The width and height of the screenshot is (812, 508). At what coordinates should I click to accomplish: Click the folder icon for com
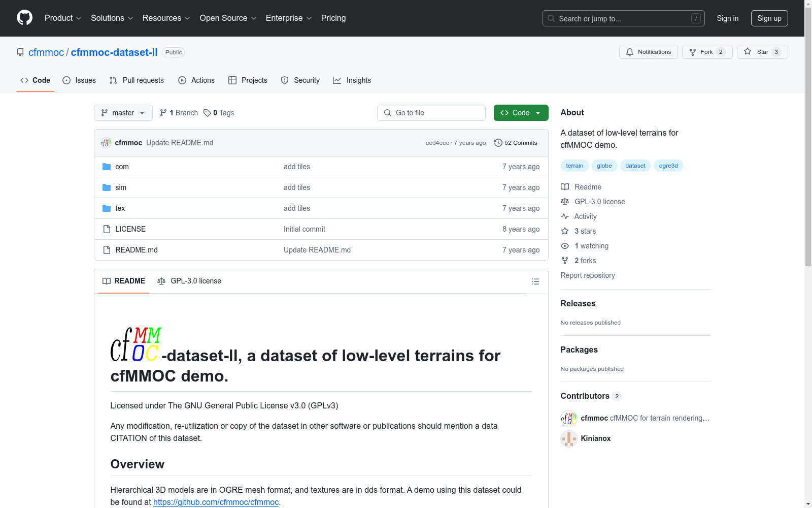(107, 167)
